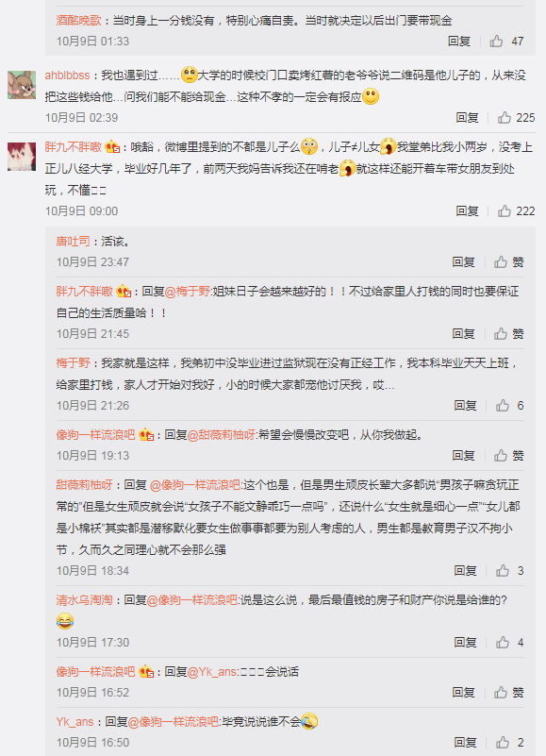Like the comment by ahblbbss
This screenshot has height=756, width=546.
pos(505,117)
